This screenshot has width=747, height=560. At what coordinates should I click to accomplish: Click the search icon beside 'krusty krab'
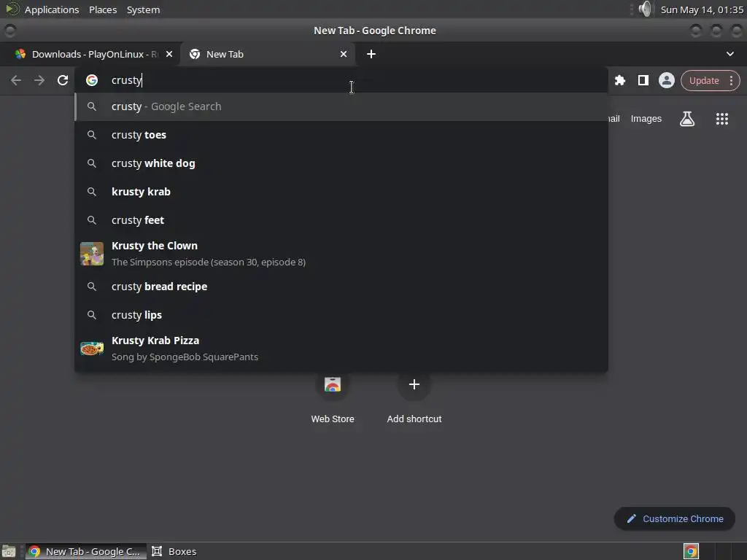coord(92,192)
